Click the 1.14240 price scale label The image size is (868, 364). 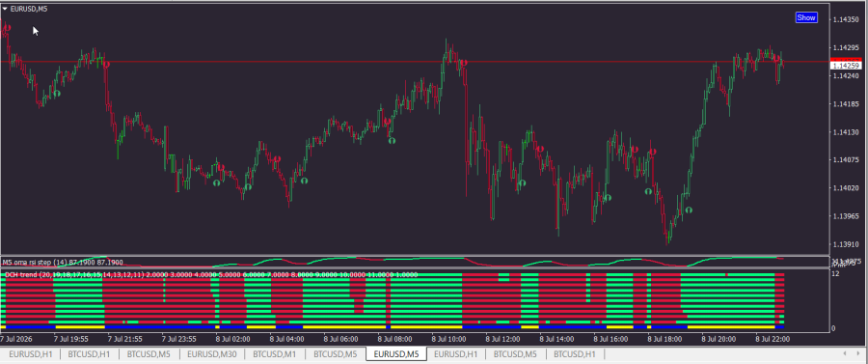845,76
